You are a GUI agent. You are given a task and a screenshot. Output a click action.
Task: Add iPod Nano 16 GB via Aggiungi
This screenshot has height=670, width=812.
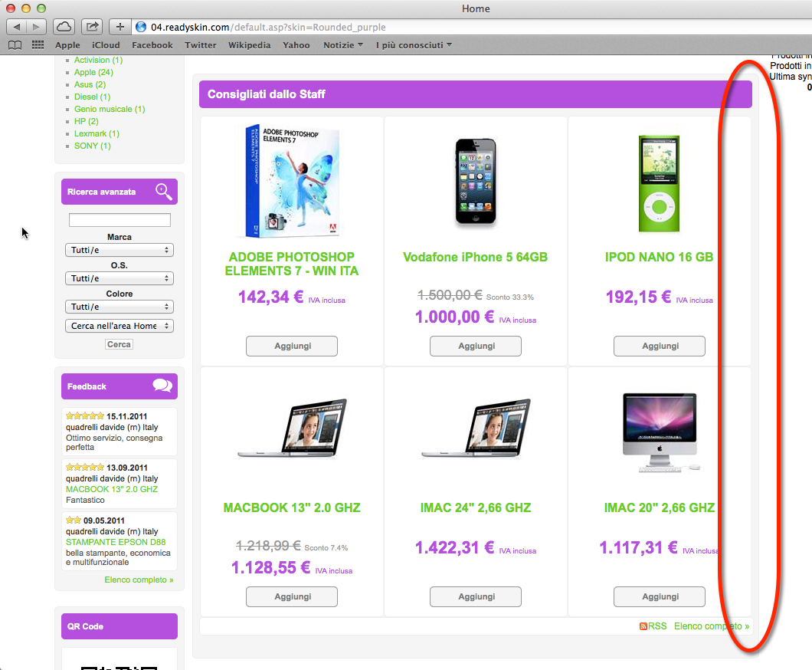(x=660, y=346)
